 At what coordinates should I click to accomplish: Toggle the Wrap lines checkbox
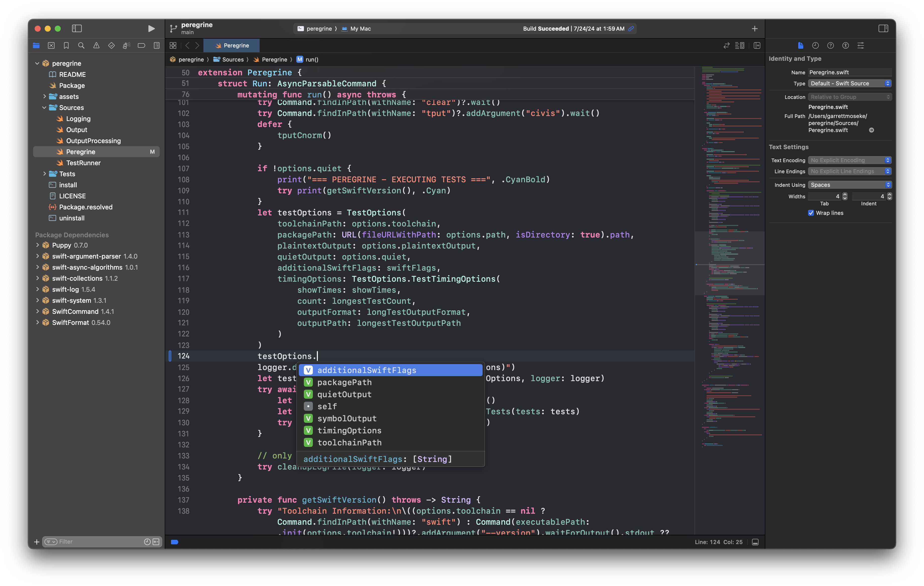(x=811, y=213)
